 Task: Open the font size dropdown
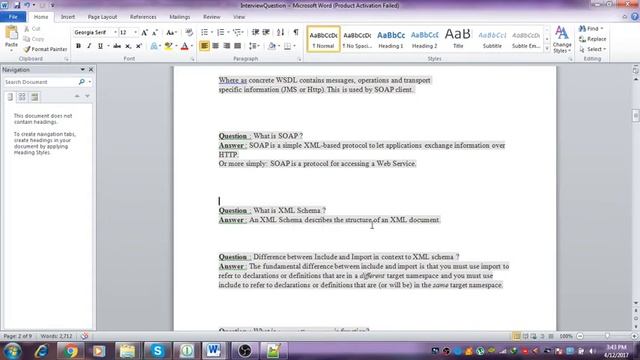coord(136,32)
